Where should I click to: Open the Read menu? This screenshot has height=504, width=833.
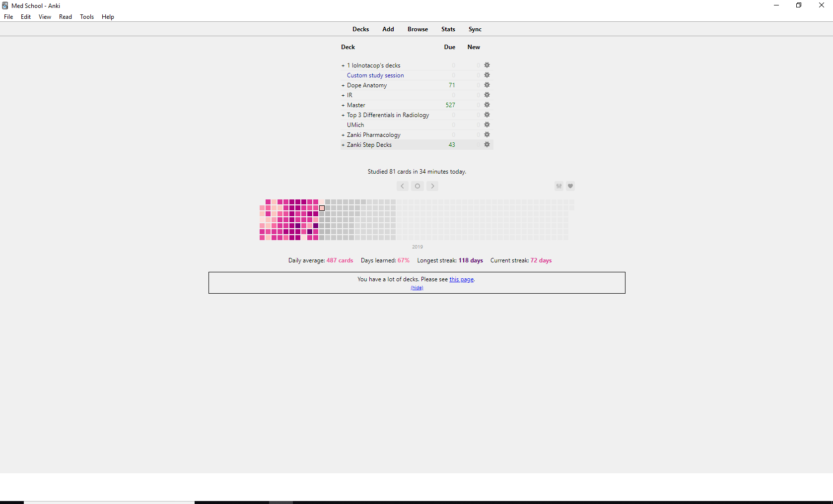tap(66, 17)
